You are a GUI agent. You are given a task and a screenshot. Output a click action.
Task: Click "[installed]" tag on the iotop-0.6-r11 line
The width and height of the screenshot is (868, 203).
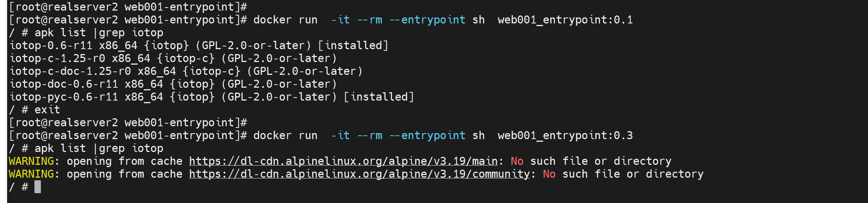pos(353,46)
